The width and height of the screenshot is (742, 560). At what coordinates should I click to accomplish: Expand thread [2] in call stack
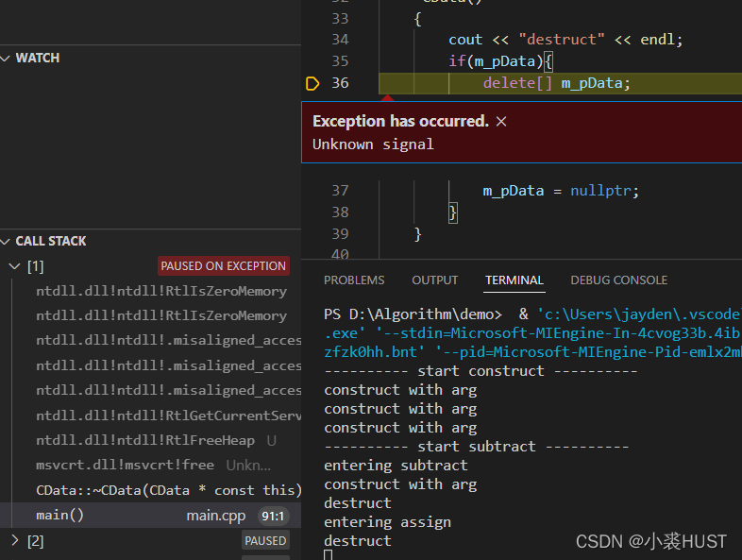pos(13,540)
